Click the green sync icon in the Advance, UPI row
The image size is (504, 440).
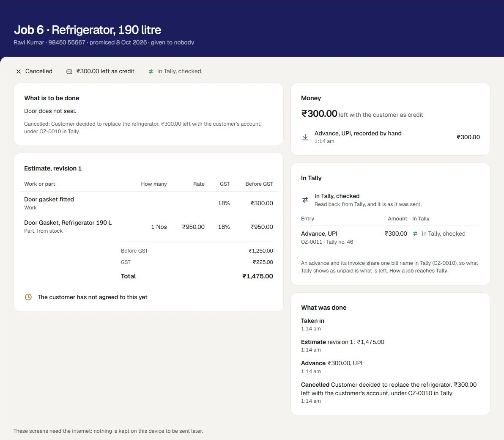coord(415,234)
